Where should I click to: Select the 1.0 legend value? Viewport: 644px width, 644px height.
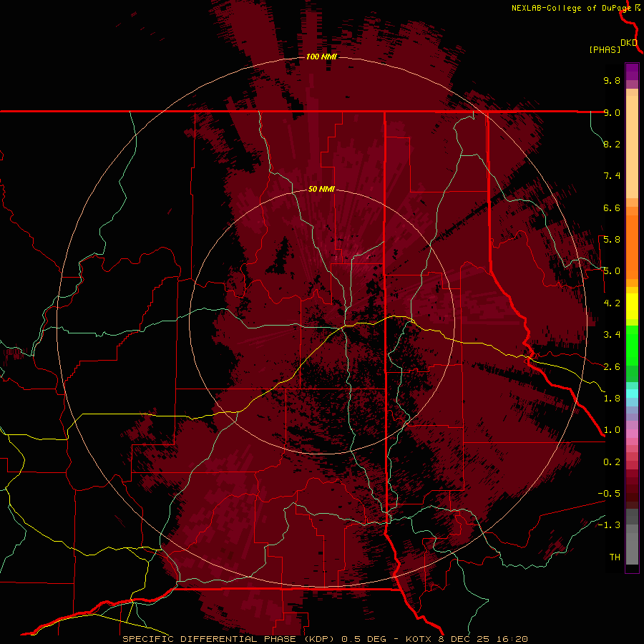pyautogui.click(x=612, y=430)
